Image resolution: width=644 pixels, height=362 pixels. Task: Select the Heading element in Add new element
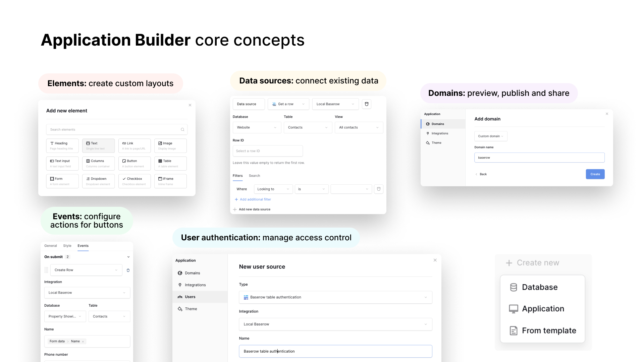pyautogui.click(x=62, y=145)
